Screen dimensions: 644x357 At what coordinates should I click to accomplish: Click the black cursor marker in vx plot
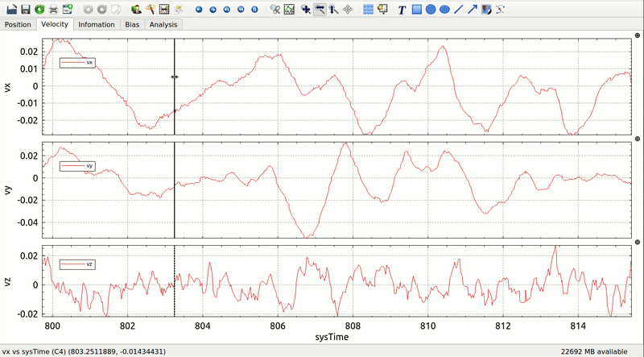pyautogui.click(x=174, y=77)
